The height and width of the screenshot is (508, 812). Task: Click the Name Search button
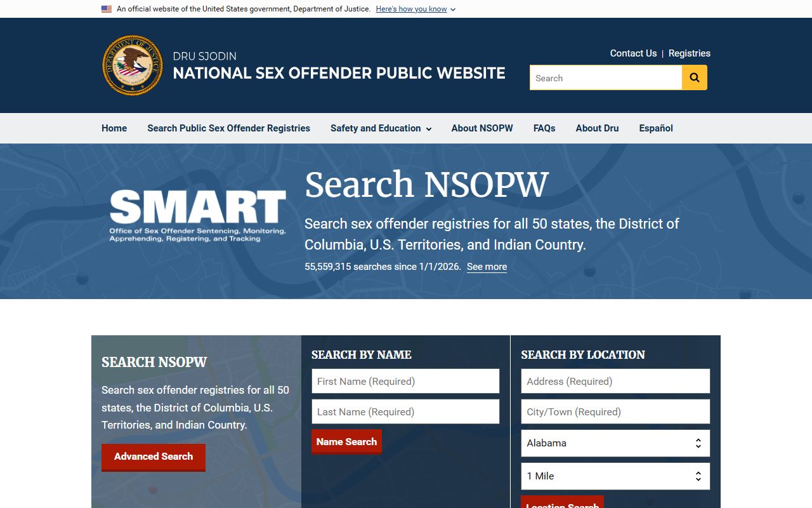(x=346, y=442)
